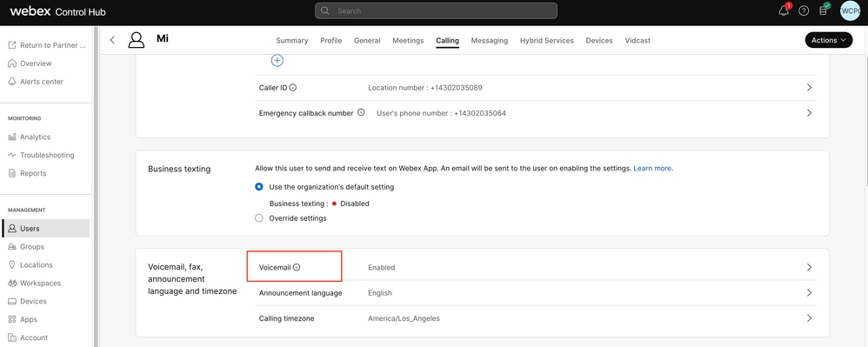Click the top search field
This screenshot has width=868, height=347.
click(x=437, y=10)
